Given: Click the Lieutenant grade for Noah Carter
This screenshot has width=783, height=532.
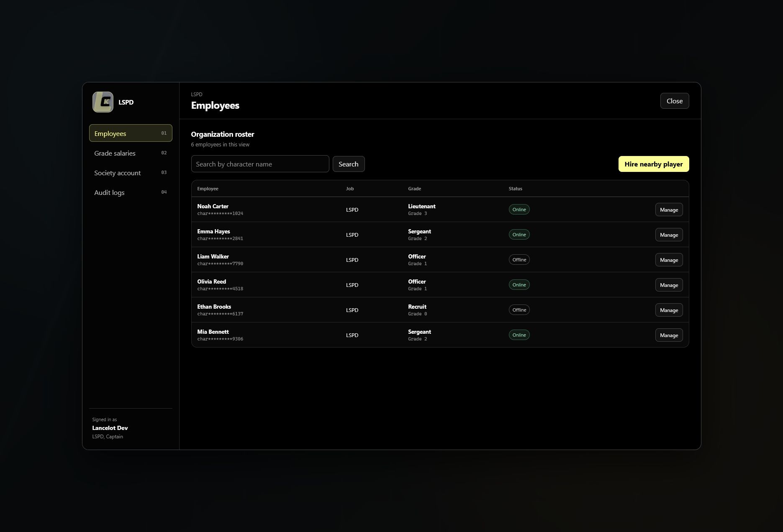Looking at the screenshot, I should 422,206.
